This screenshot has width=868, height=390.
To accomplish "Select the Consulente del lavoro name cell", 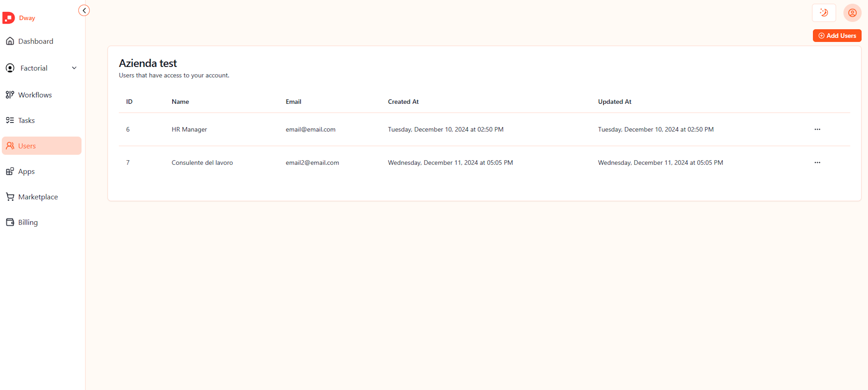I will click(x=202, y=163).
